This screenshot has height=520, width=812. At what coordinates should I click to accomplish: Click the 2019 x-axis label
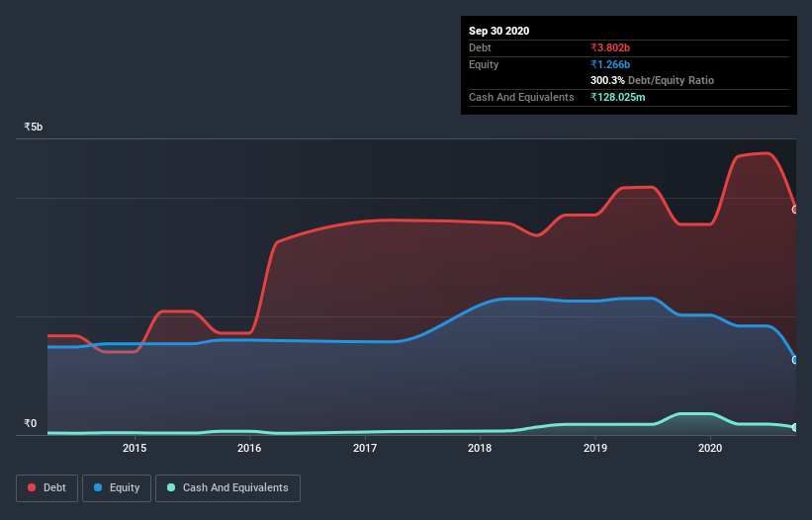pos(595,448)
